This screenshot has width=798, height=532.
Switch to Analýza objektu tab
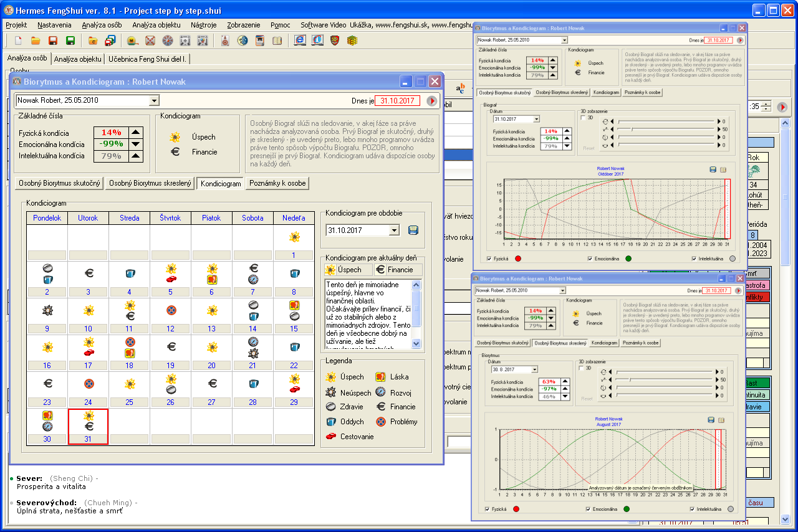(x=77, y=59)
